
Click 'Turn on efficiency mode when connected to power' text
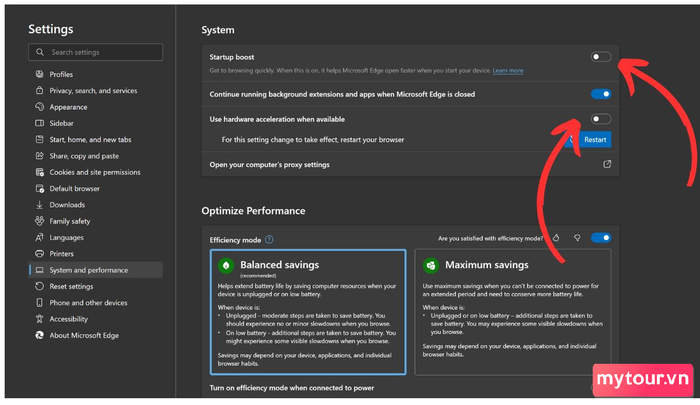(x=292, y=388)
